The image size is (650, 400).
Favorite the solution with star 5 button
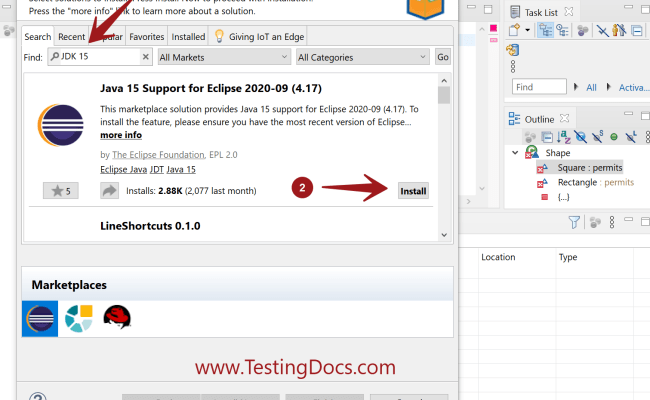[x=61, y=191]
